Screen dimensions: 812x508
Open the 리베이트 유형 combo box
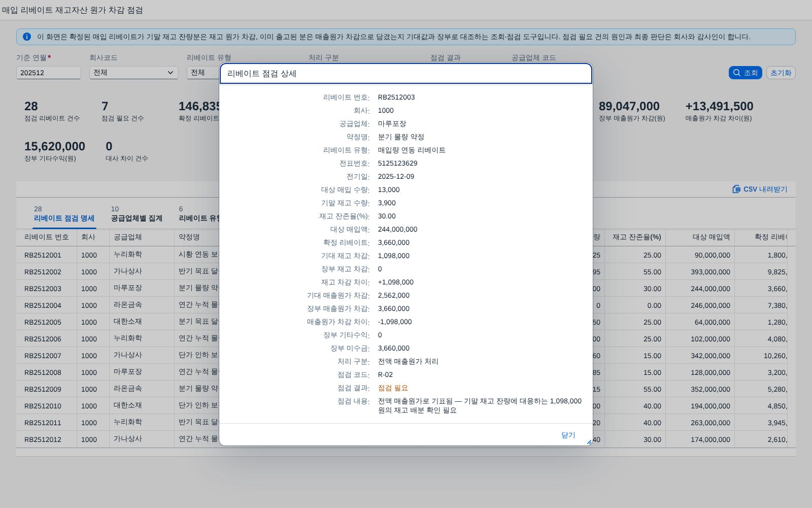tap(203, 73)
